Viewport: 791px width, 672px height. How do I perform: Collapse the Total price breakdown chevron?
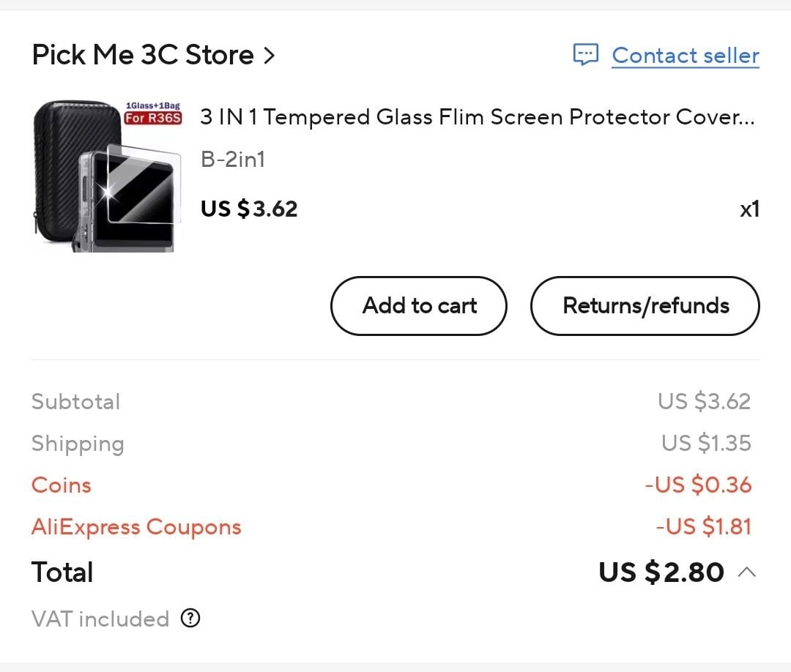click(x=746, y=572)
